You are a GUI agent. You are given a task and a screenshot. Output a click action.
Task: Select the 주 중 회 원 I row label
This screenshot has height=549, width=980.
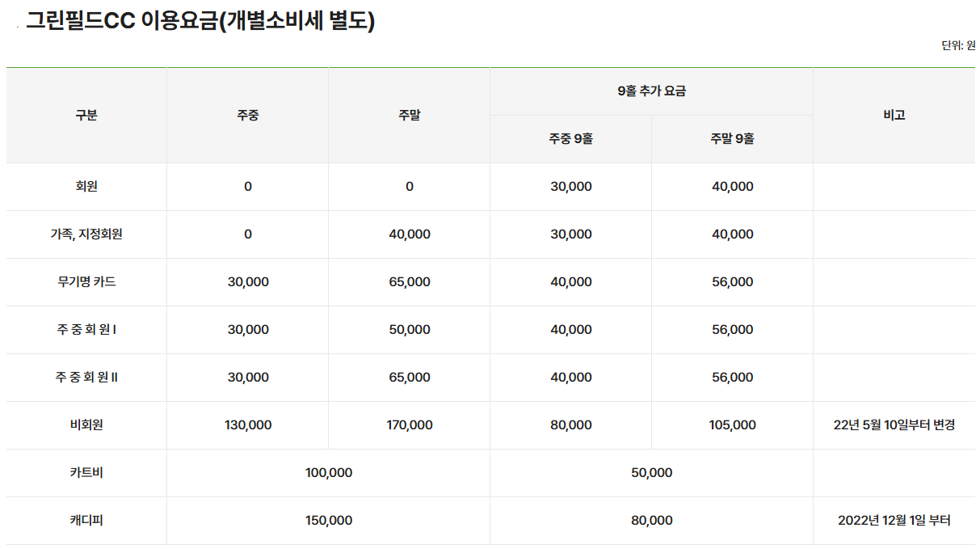(x=86, y=330)
